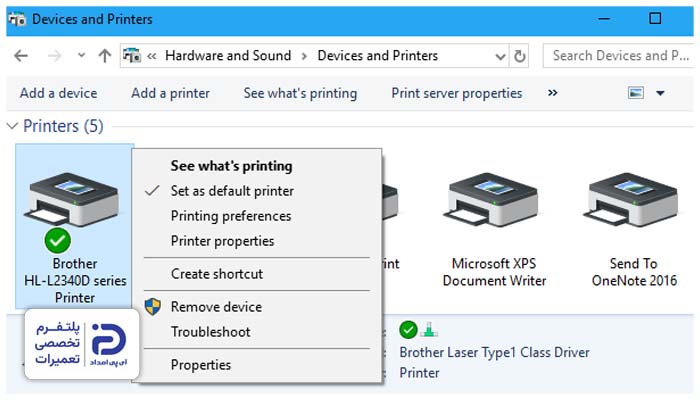Expand the address bar history dropdown
700x400 pixels.
500,56
